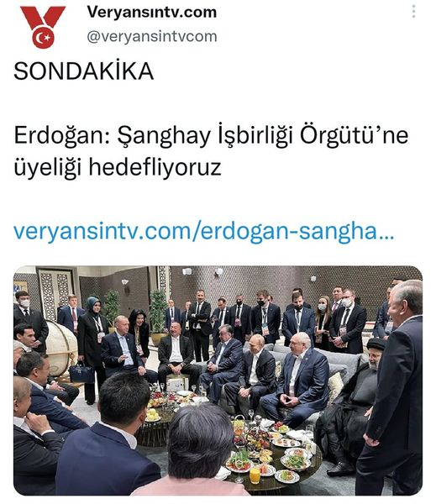Open the Veryansıntv.com account name

point(152,13)
